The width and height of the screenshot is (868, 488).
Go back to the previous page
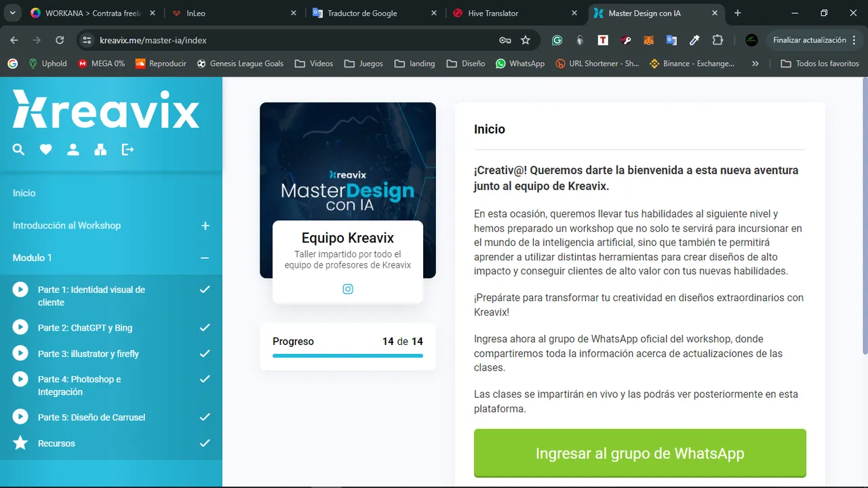coord(14,40)
